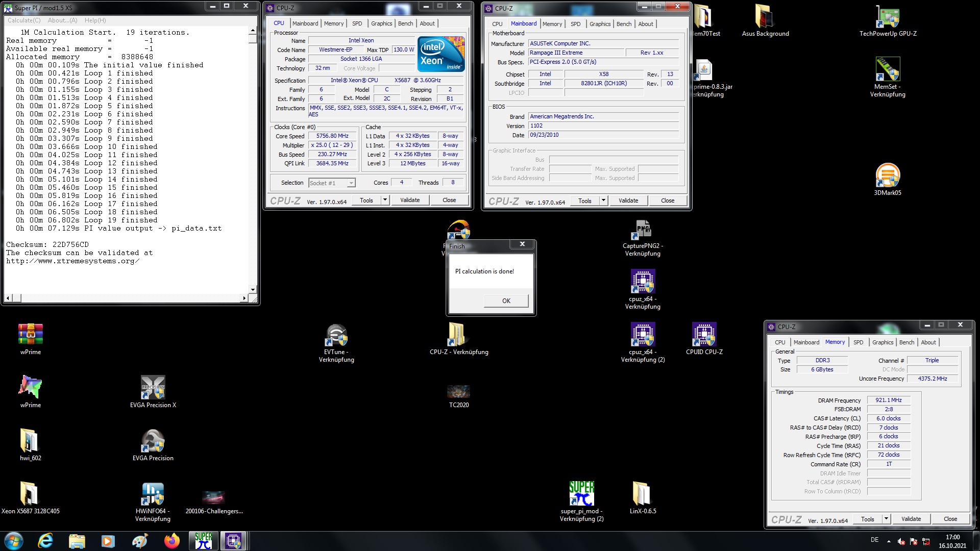Launch super_pi_mod shortcut icon
The height and width of the screenshot is (551, 980).
pos(581,501)
